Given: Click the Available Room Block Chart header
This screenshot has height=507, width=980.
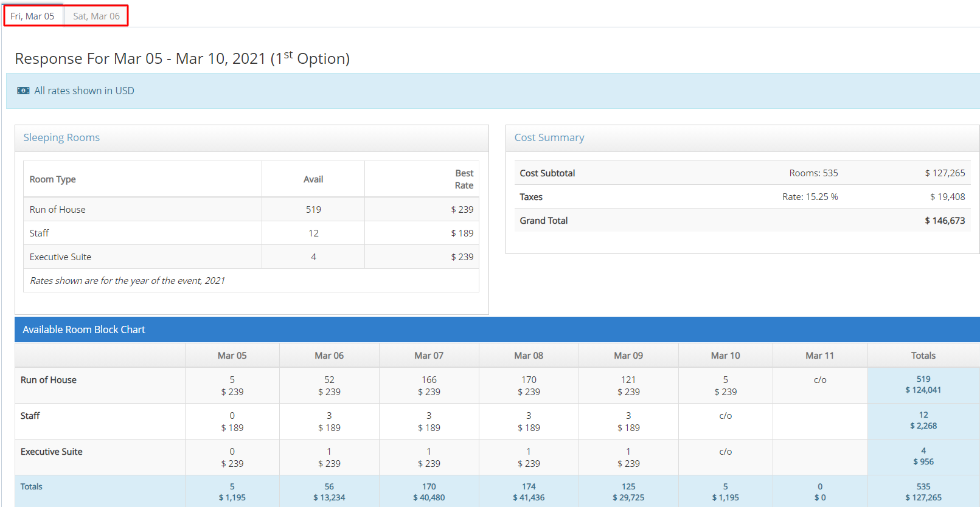Looking at the screenshot, I should (84, 329).
